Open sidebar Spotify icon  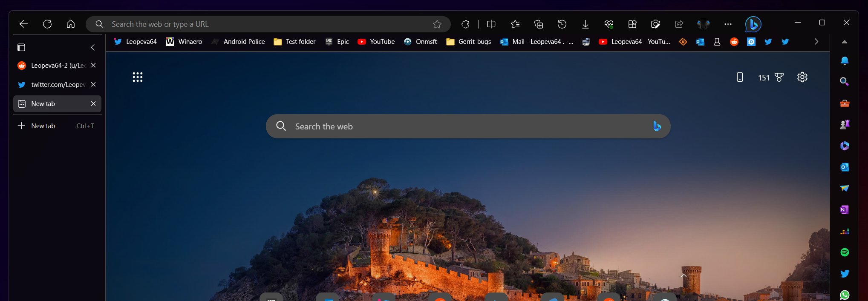(x=845, y=252)
